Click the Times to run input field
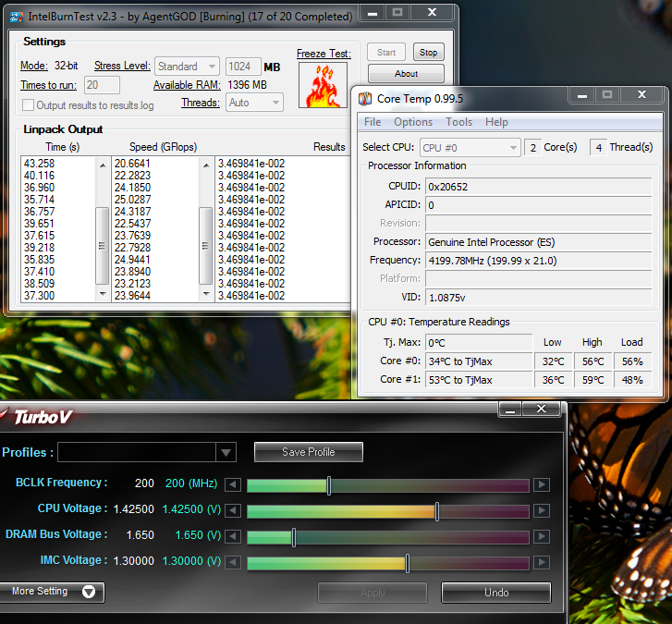Viewport: 672px width, 624px height. 102,85
